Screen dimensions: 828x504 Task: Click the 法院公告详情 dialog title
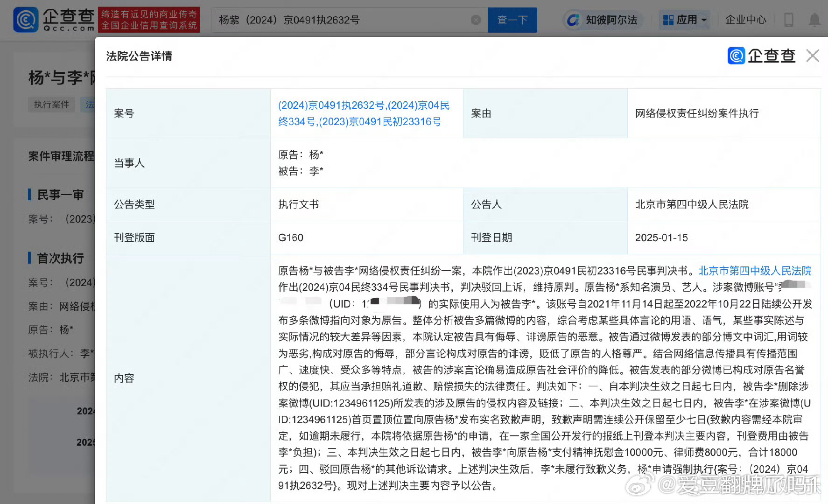tap(139, 56)
